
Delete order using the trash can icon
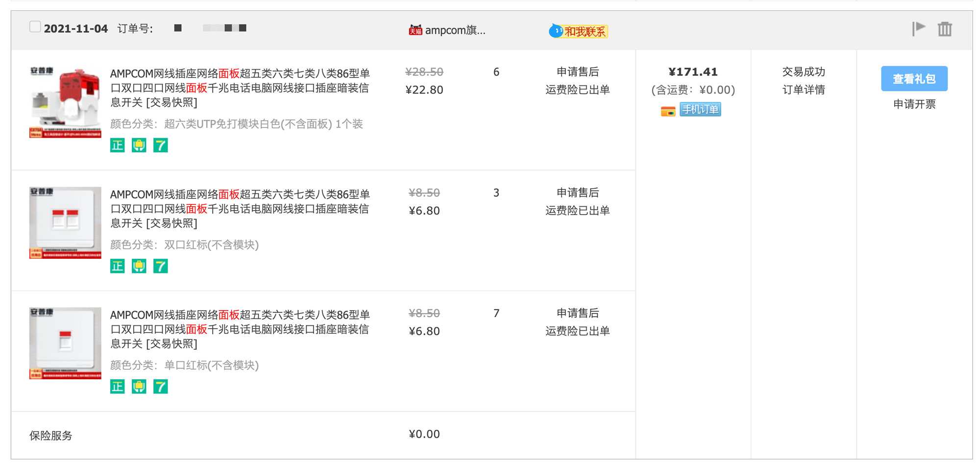coord(944,29)
